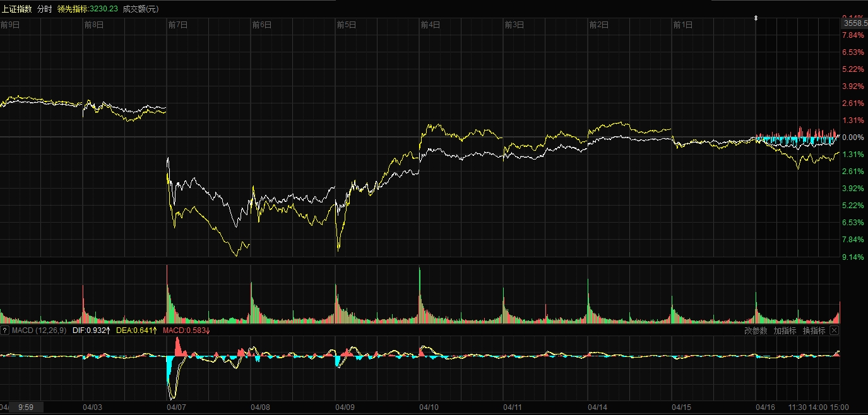Close the MACD indicator panel
The image size is (868, 415).
tap(834, 330)
